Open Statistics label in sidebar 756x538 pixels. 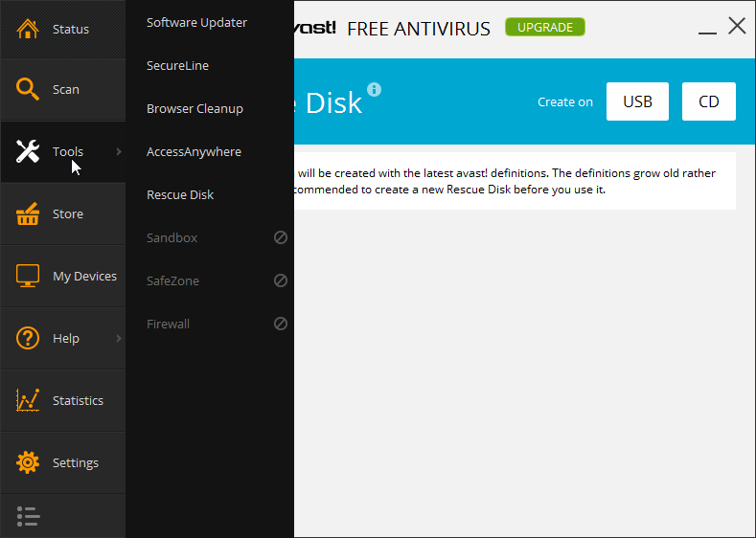[x=79, y=401]
